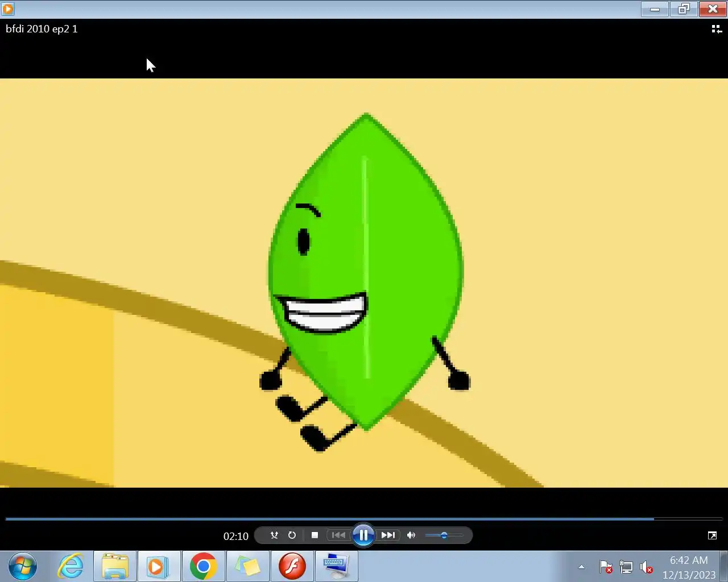View the video full screen
This screenshot has width=728, height=582.
[x=712, y=535]
